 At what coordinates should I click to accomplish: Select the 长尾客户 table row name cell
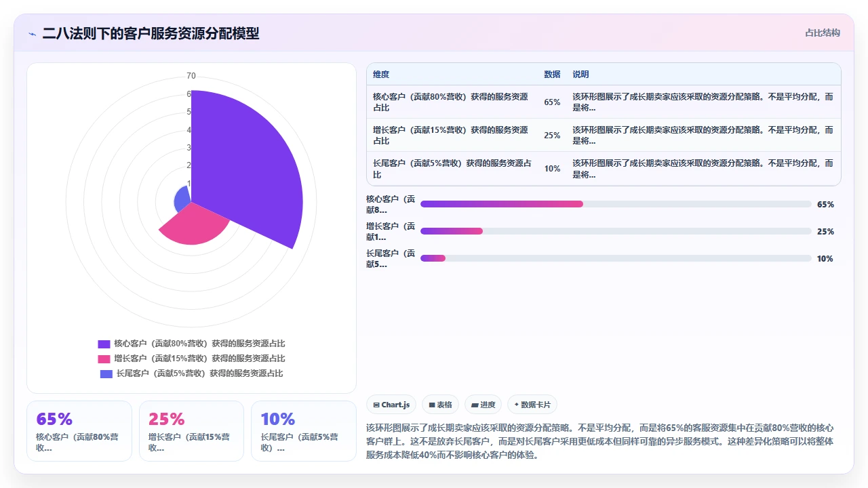coord(452,169)
